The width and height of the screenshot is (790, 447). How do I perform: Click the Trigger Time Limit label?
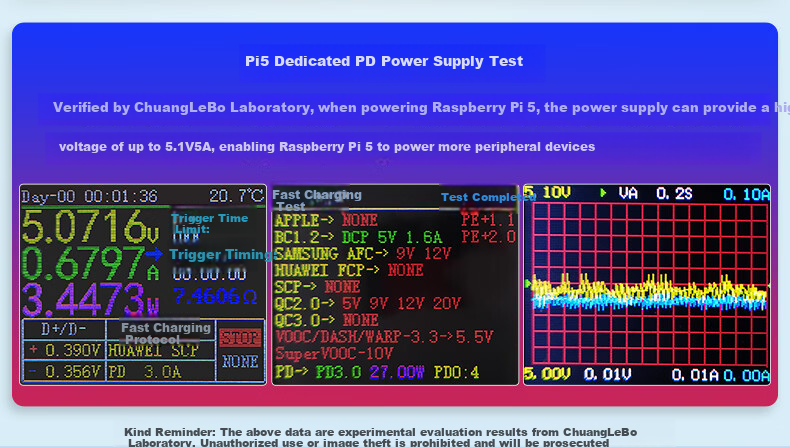209,223
